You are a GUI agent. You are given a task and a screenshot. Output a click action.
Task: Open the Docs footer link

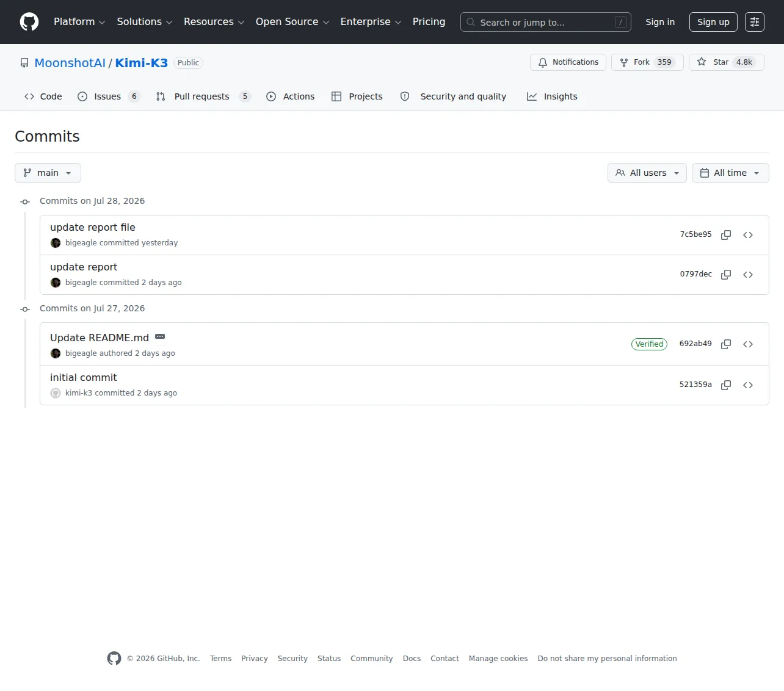[412, 659]
